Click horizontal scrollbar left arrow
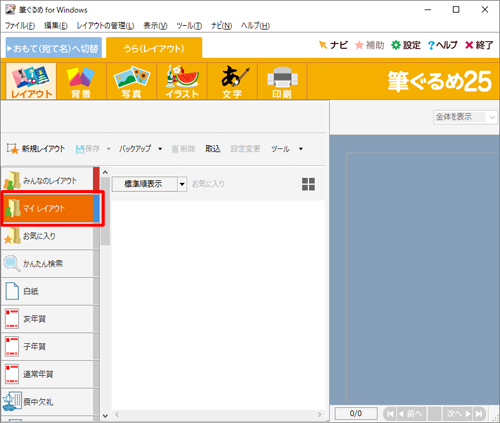This screenshot has width=500, height=423. point(117,414)
